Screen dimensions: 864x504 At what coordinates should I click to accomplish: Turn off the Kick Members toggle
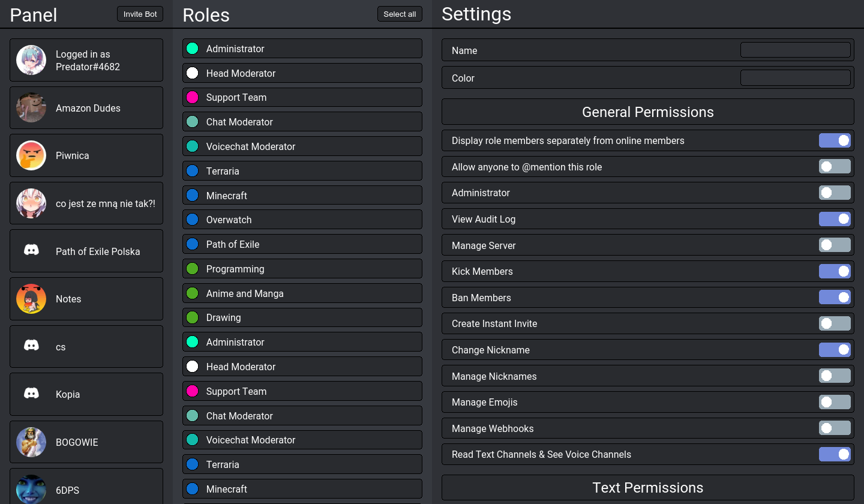835,271
